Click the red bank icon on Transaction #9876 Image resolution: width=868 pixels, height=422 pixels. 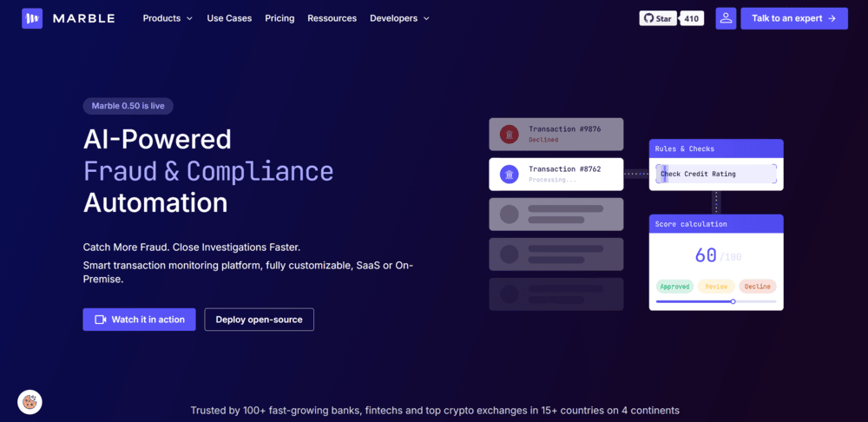[x=509, y=134]
